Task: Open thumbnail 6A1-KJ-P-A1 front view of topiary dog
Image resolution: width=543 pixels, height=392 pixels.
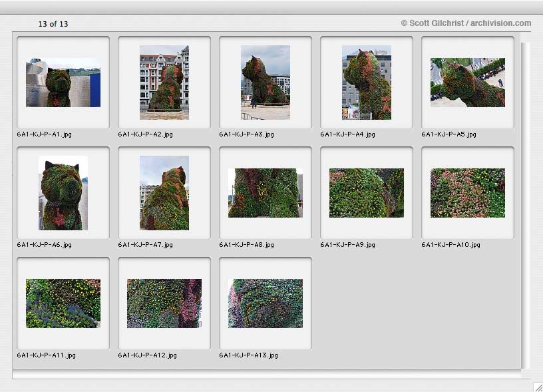Action: pyautogui.click(x=63, y=83)
